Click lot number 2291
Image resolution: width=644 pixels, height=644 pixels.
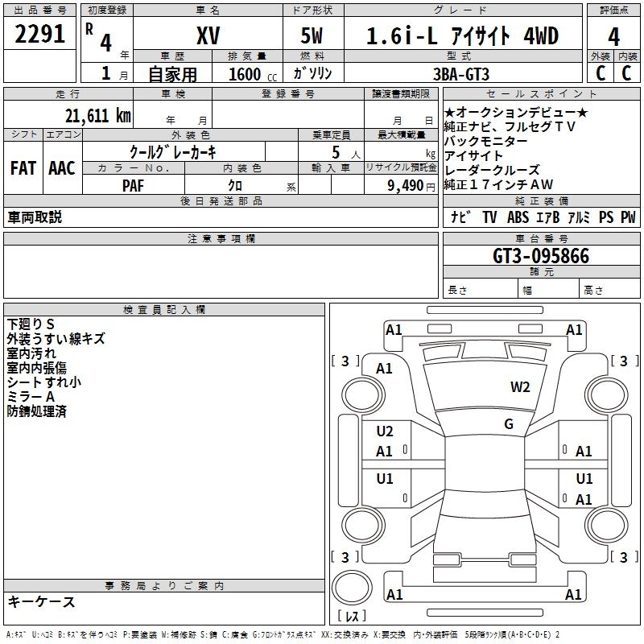coord(39,34)
